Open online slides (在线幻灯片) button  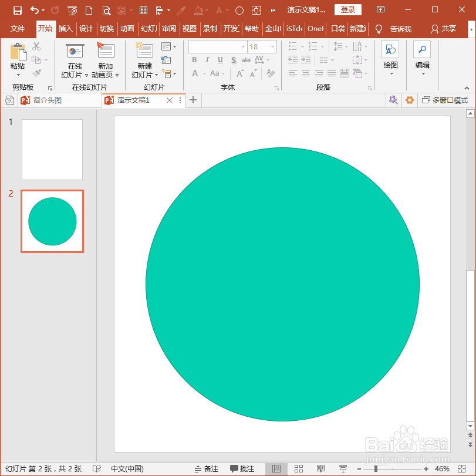(x=75, y=61)
